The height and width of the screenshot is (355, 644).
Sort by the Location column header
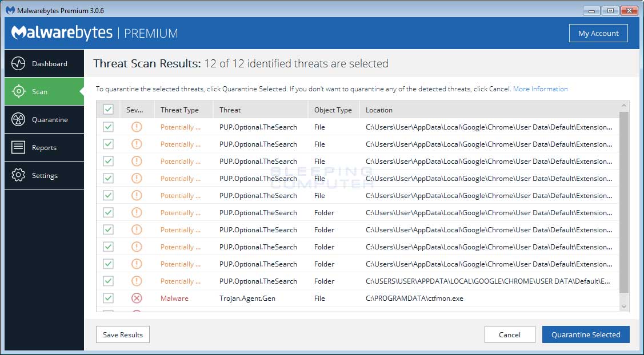(x=489, y=110)
